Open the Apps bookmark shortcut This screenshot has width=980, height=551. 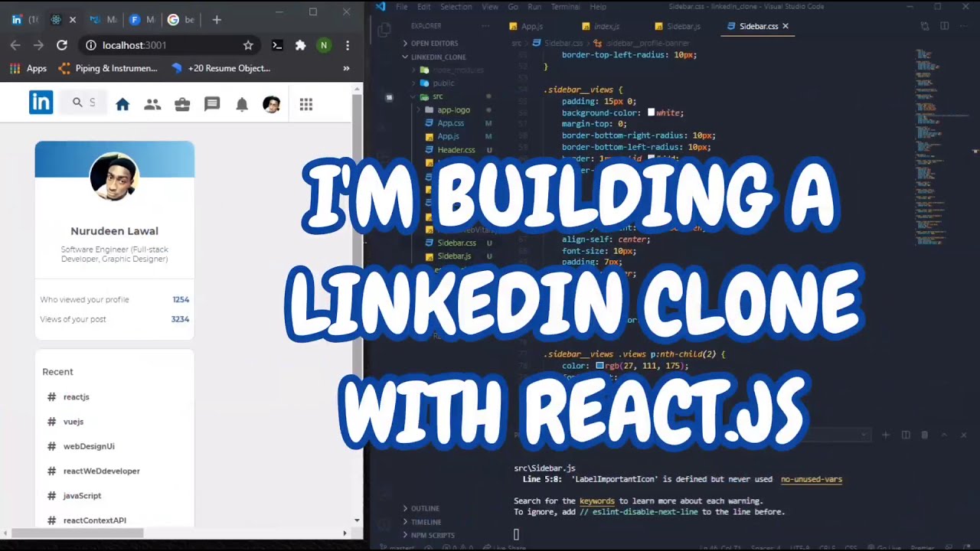[28, 68]
